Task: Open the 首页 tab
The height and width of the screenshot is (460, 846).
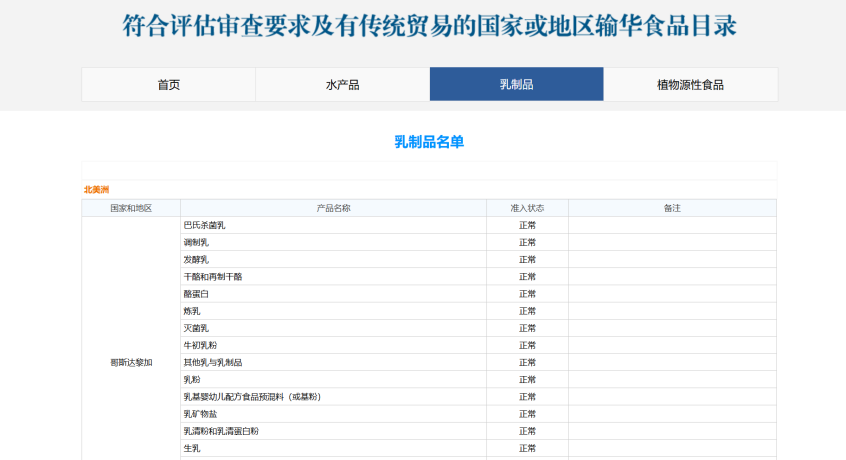Action: point(168,85)
